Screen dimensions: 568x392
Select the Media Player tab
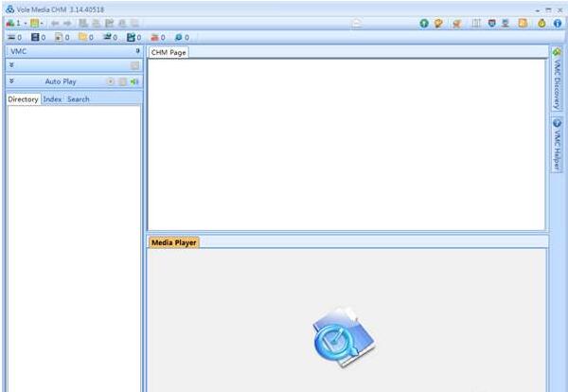pos(173,242)
